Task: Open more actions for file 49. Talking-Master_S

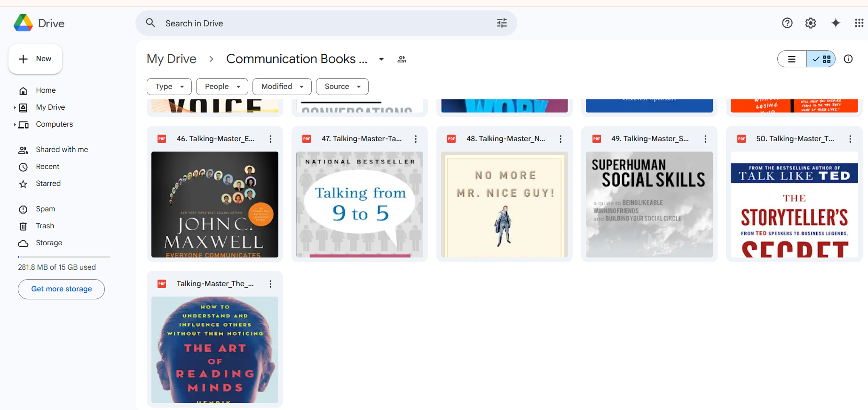Action: point(705,139)
